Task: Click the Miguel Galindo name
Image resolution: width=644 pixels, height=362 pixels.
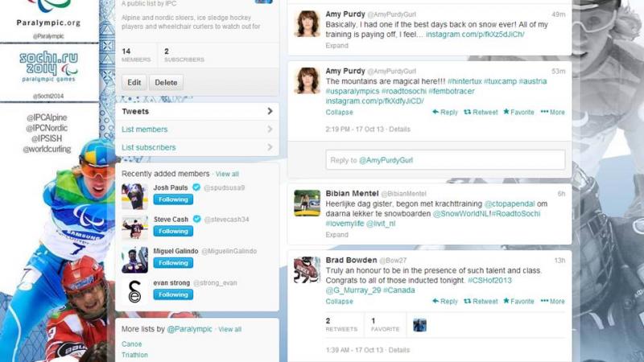Action: point(175,251)
